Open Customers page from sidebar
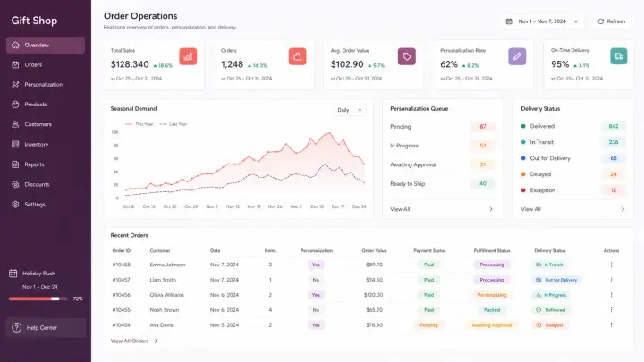The image size is (644, 362). point(46,124)
